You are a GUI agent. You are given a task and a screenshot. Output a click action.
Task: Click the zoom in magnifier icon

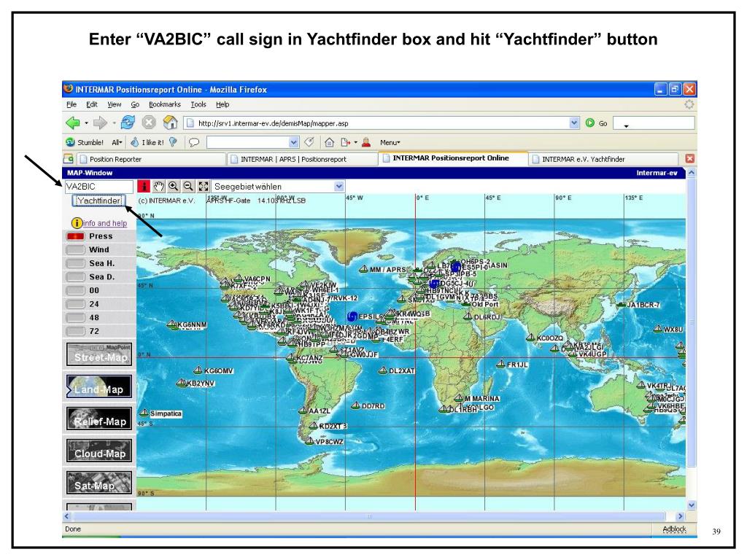(x=172, y=187)
